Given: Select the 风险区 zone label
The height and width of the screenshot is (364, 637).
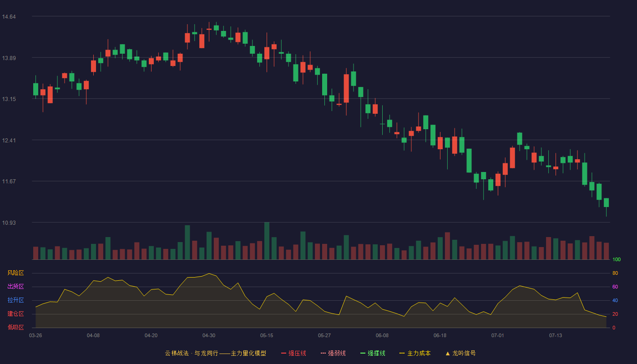Looking at the screenshot, I should click(15, 273).
